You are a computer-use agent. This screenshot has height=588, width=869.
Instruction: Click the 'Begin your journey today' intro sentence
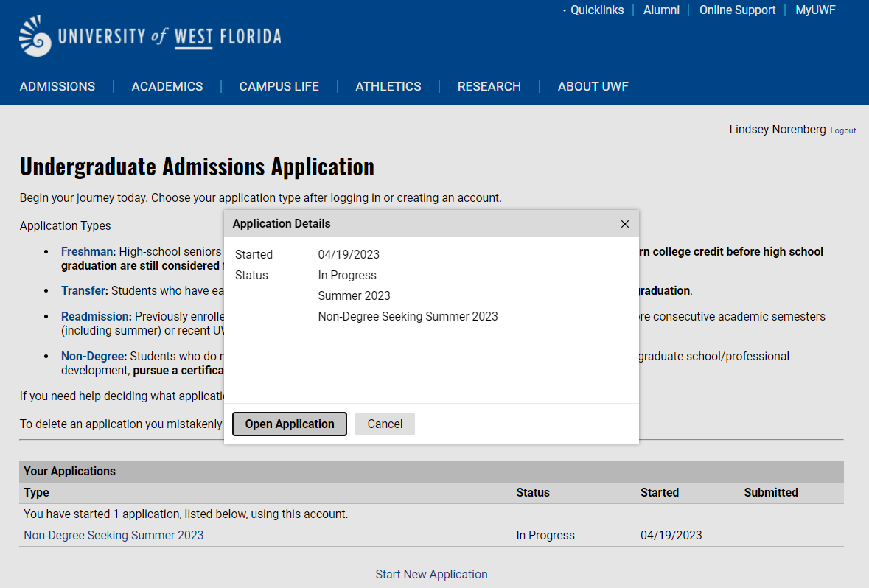[260, 198]
